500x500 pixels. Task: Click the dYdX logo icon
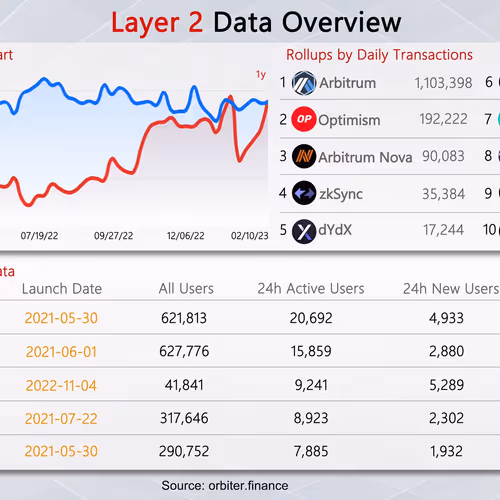click(x=304, y=231)
